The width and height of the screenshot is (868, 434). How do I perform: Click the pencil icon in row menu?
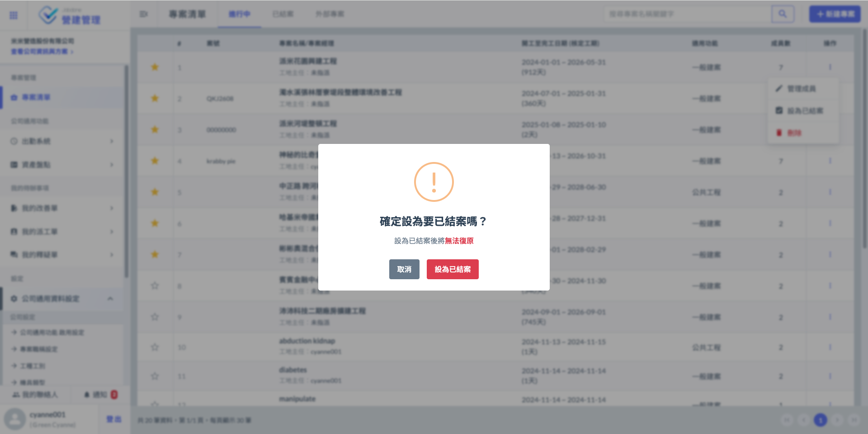click(779, 89)
